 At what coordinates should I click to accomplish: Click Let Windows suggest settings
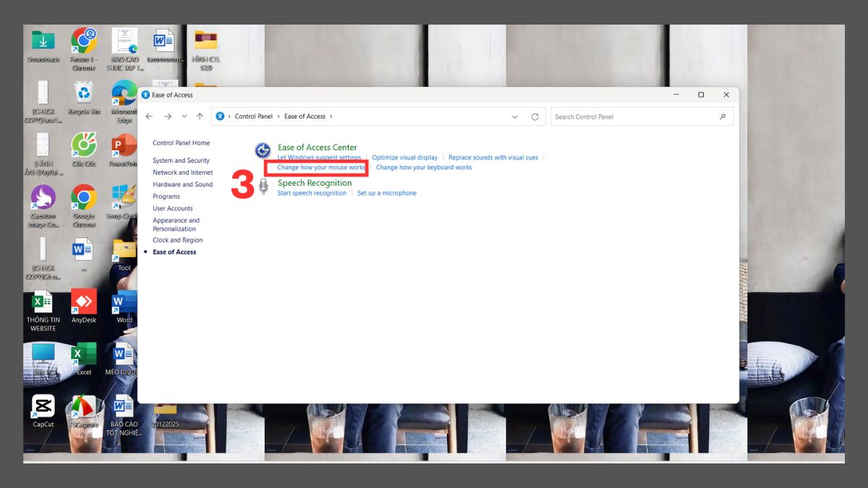pos(319,158)
